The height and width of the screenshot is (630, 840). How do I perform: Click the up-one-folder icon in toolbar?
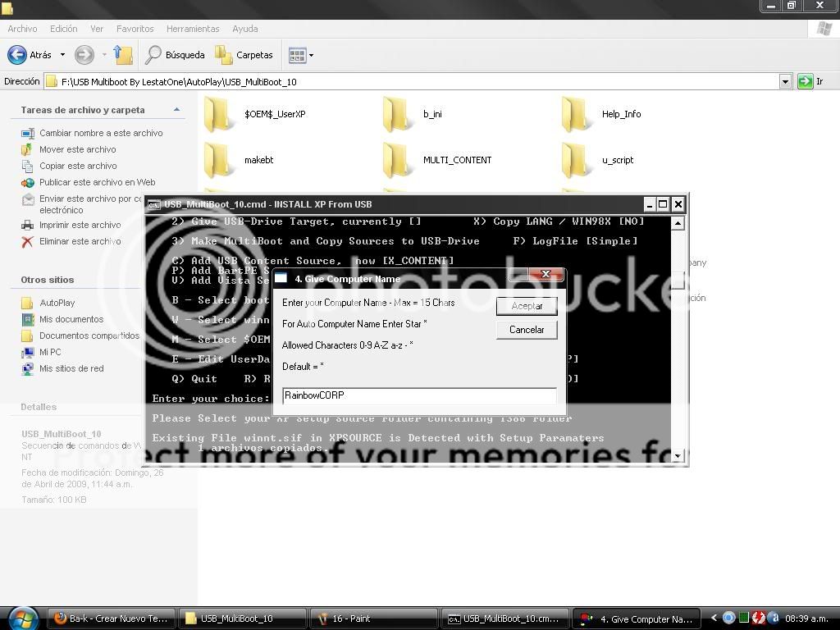point(123,55)
